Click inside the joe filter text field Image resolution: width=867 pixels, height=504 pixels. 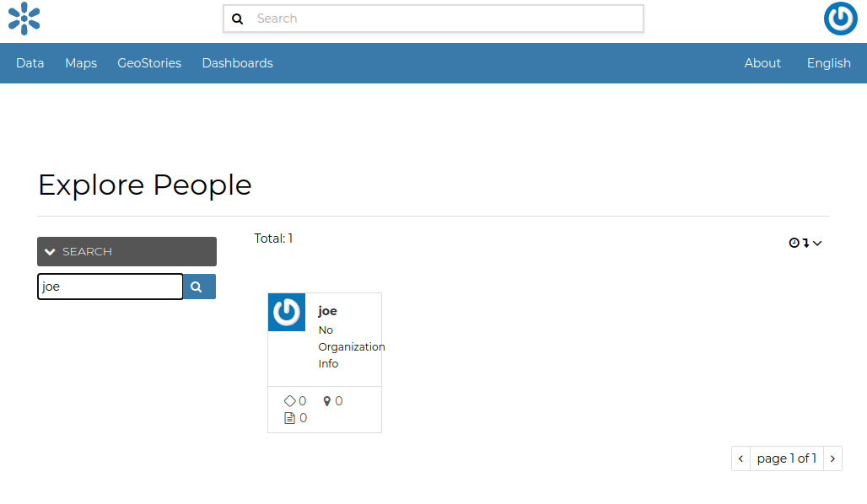(x=110, y=287)
